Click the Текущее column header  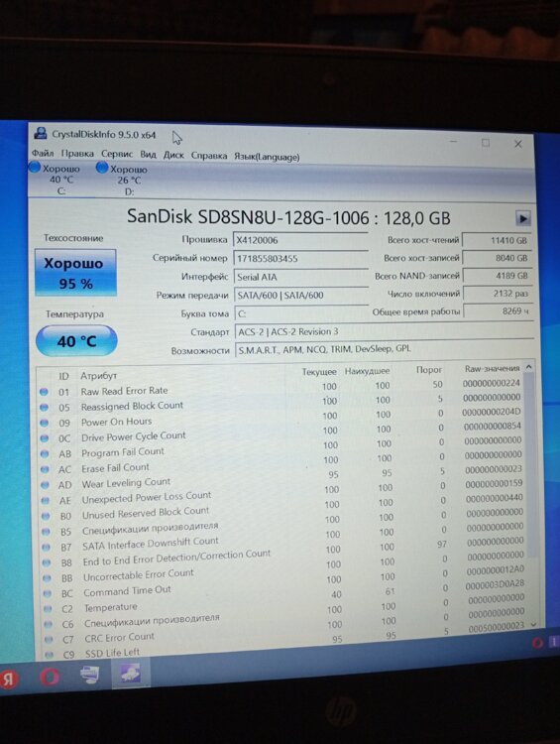[x=319, y=371]
